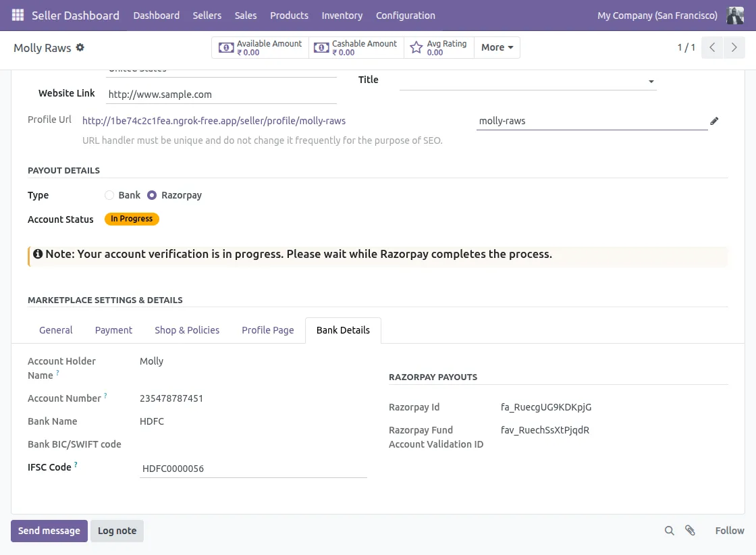This screenshot has width=756, height=555.
Task: Switch to the Payment tab
Action: pyautogui.click(x=113, y=330)
